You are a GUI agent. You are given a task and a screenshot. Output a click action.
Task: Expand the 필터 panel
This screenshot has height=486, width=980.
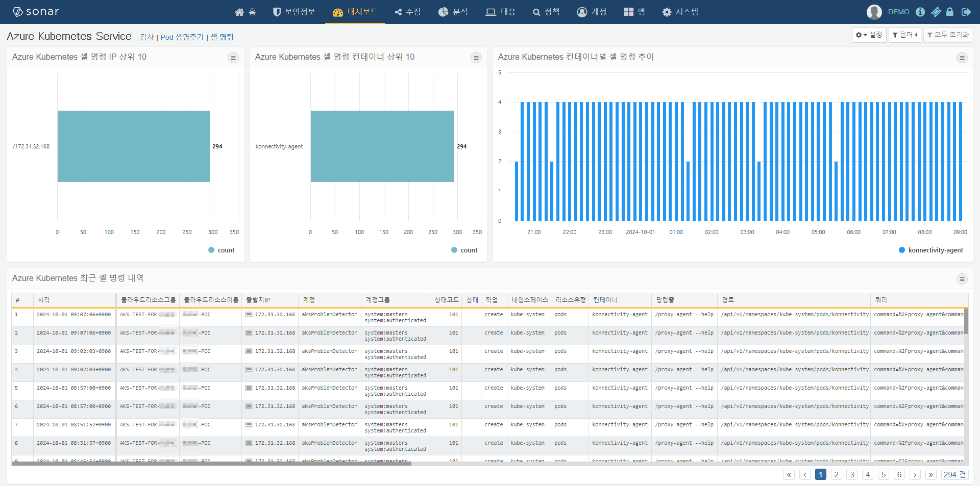904,35
